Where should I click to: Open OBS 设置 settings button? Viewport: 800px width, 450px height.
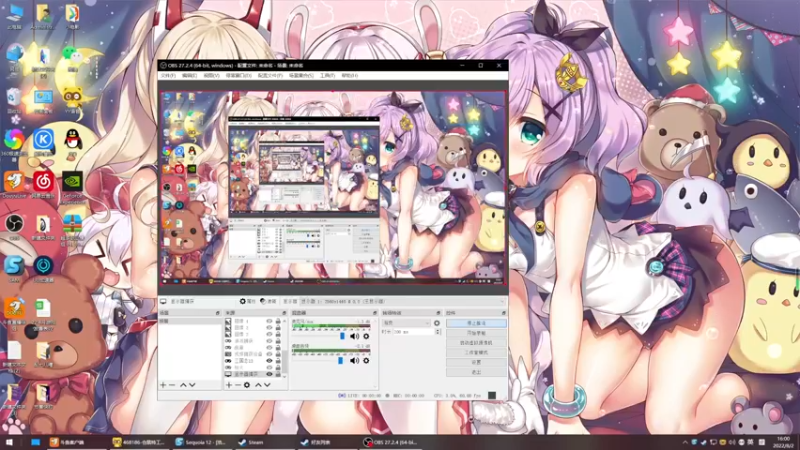click(477, 362)
